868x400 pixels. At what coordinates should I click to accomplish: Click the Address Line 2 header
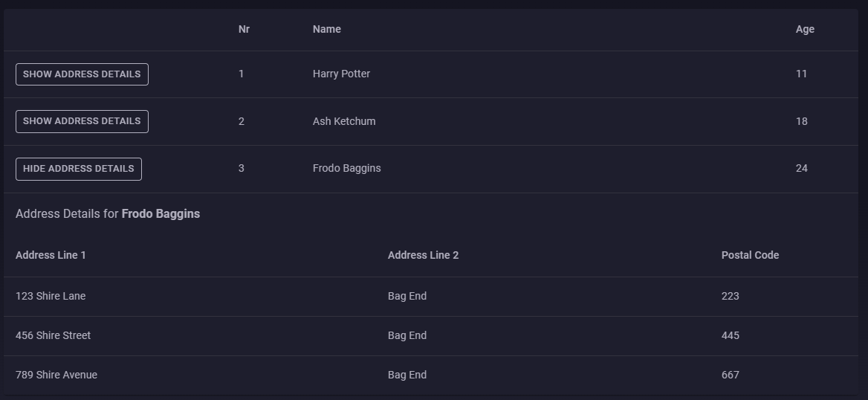click(x=423, y=256)
